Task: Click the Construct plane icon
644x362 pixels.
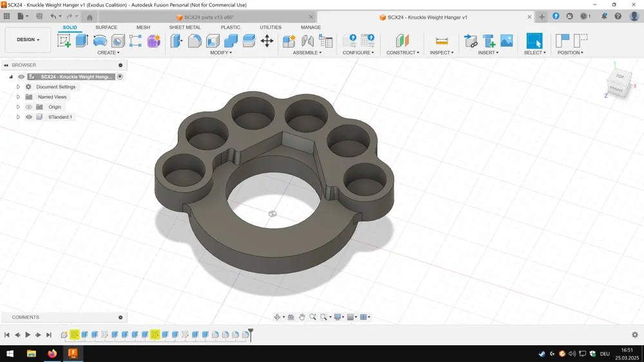Action: tap(402, 41)
